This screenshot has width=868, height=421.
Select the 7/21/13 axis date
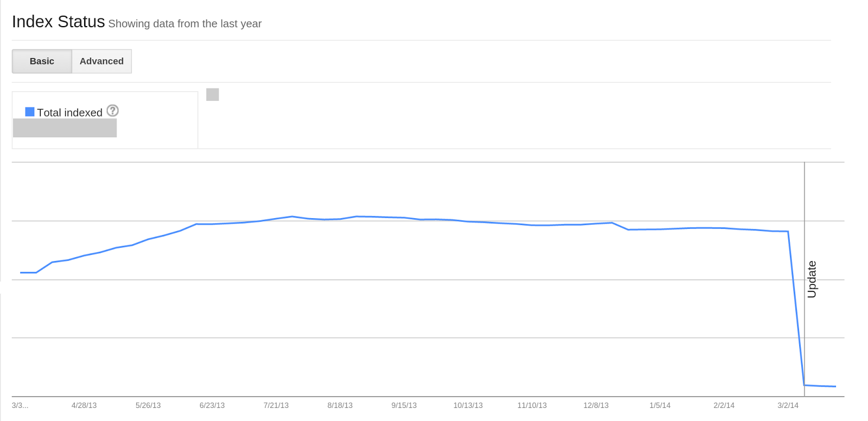point(276,405)
